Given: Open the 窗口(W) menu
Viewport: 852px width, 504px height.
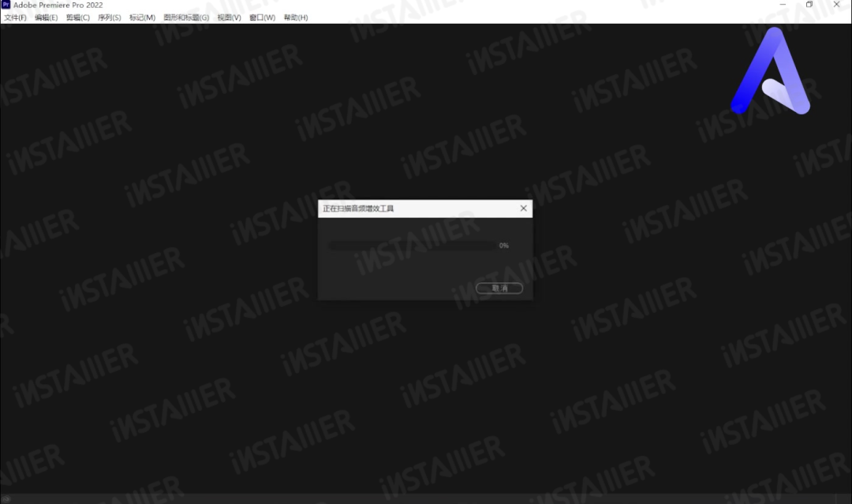Looking at the screenshot, I should (x=263, y=17).
